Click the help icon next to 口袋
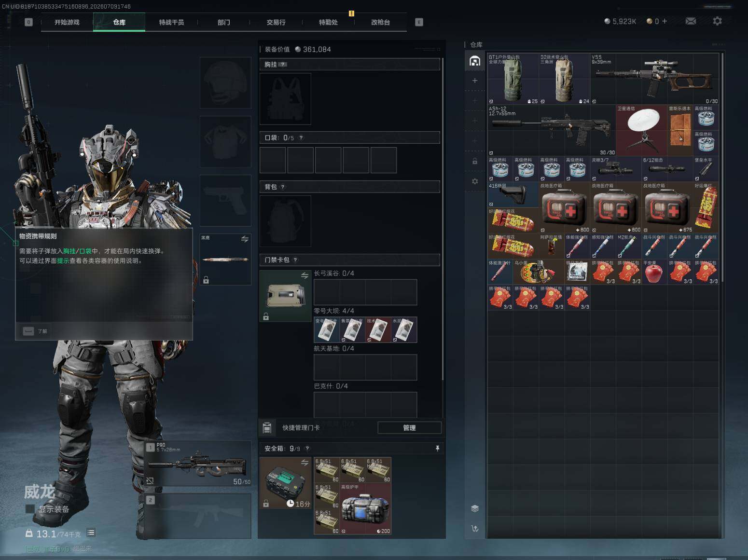 click(301, 138)
